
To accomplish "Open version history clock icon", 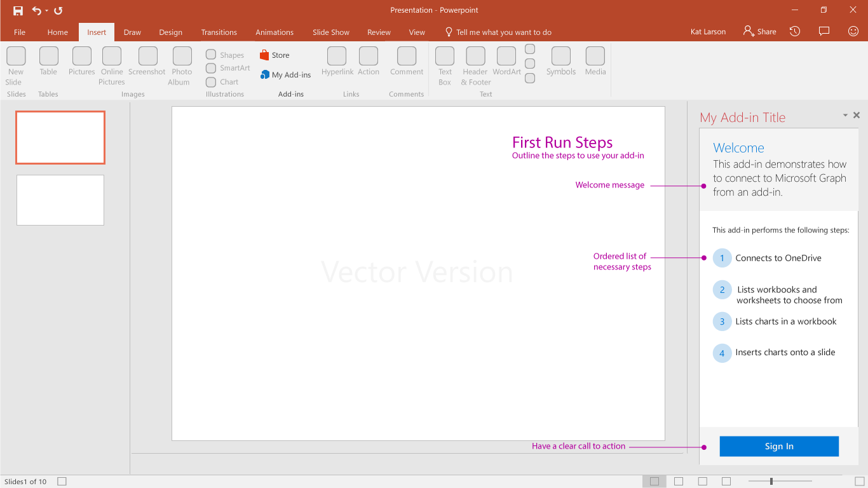I will pos(795,31).
